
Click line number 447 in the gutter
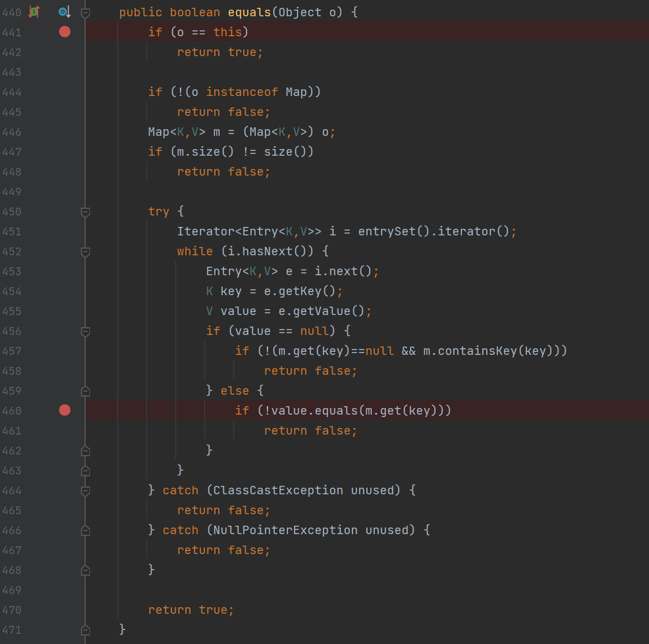[11, 152]
